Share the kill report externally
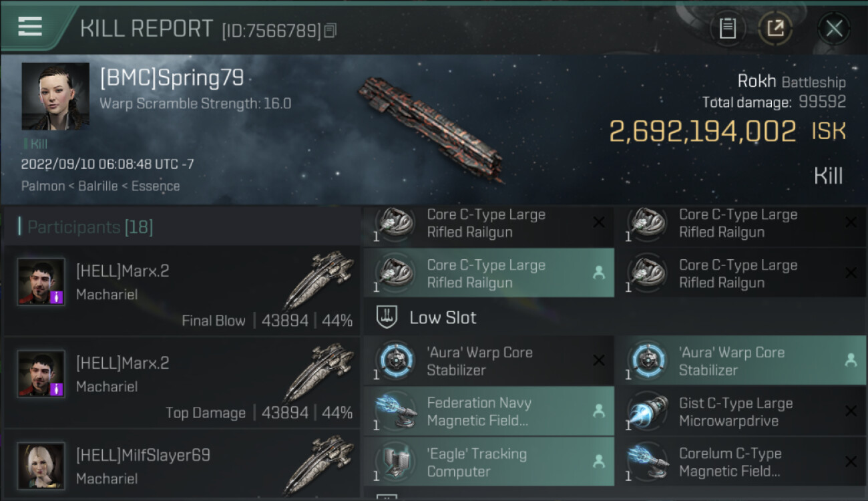 coord(775,28)
